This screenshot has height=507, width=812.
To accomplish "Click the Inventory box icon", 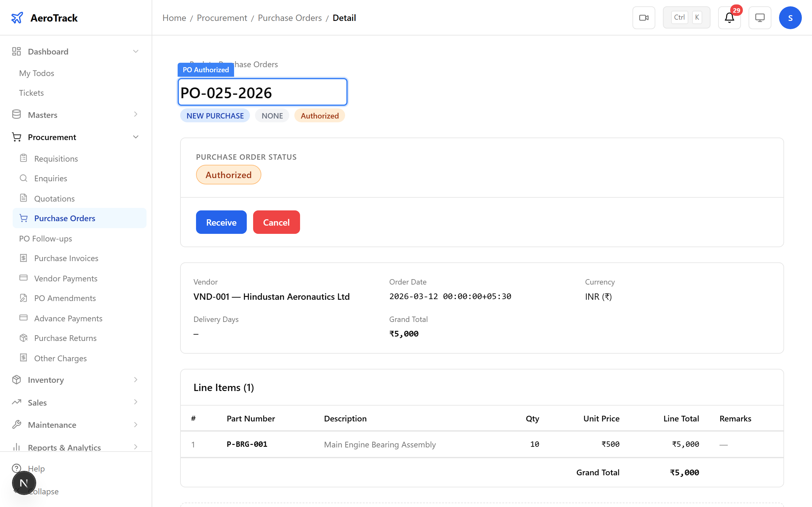I will 16,380.
